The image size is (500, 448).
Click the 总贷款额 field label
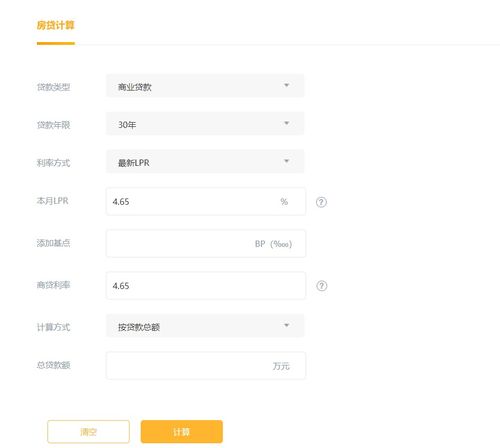53,365
